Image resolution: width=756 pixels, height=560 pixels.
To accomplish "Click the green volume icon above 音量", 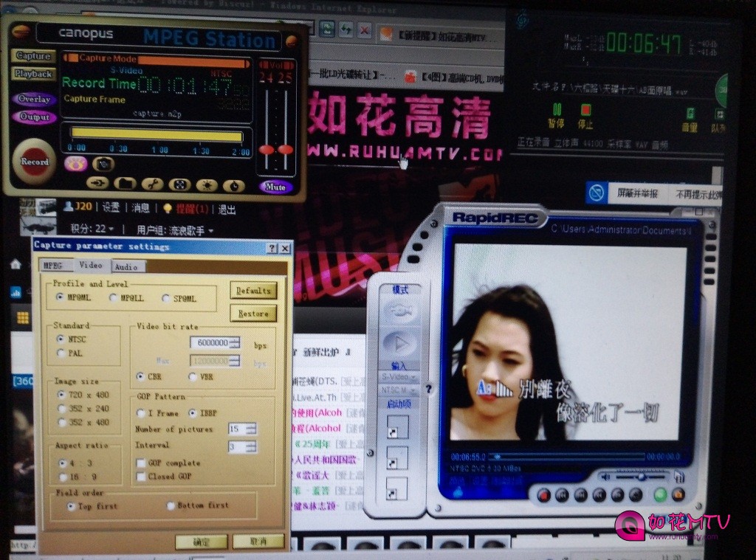I will (x=690, y=114).
